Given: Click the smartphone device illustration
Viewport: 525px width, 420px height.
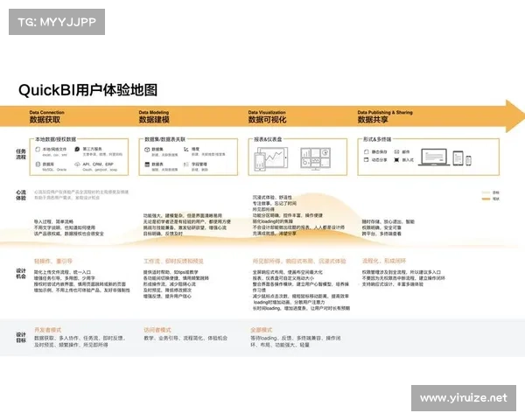Looking at the screenshot, I should pos(468,160).
